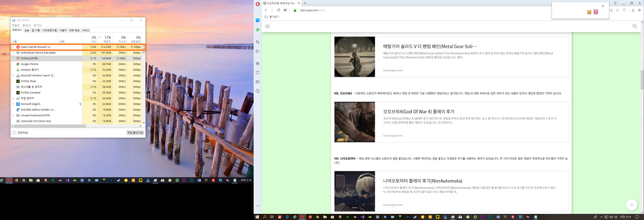Expand vmware-hostd.exe process row

click(13, 116)
